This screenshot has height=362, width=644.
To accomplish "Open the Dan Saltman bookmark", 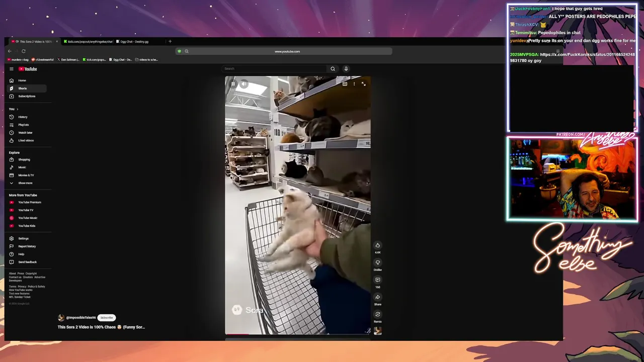I will (x=68, y=60).
